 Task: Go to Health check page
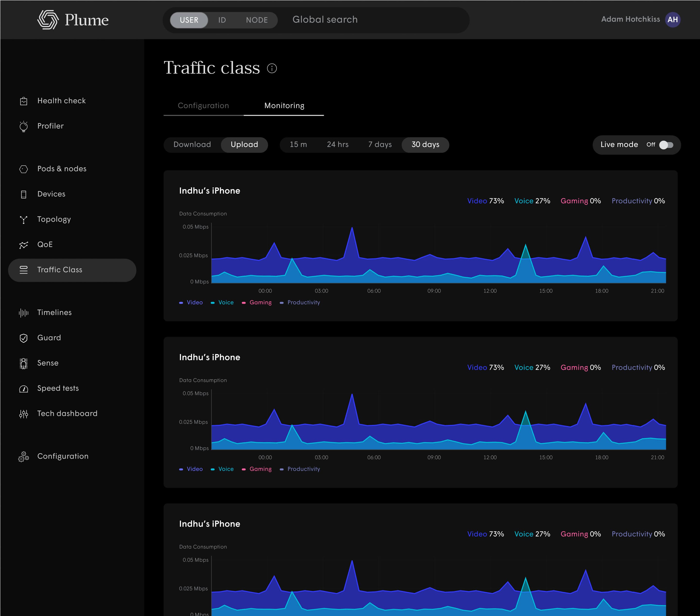point(62,101)
